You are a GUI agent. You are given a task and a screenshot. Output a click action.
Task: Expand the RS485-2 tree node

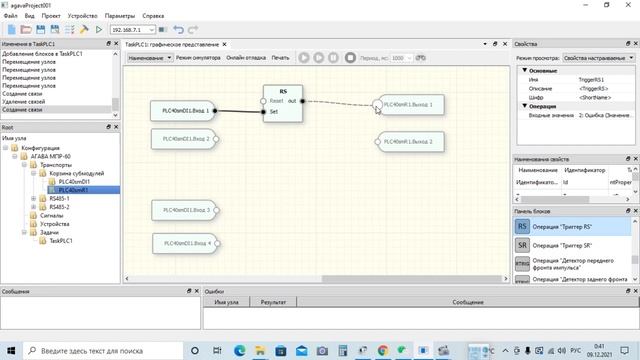tap(34, 207)
